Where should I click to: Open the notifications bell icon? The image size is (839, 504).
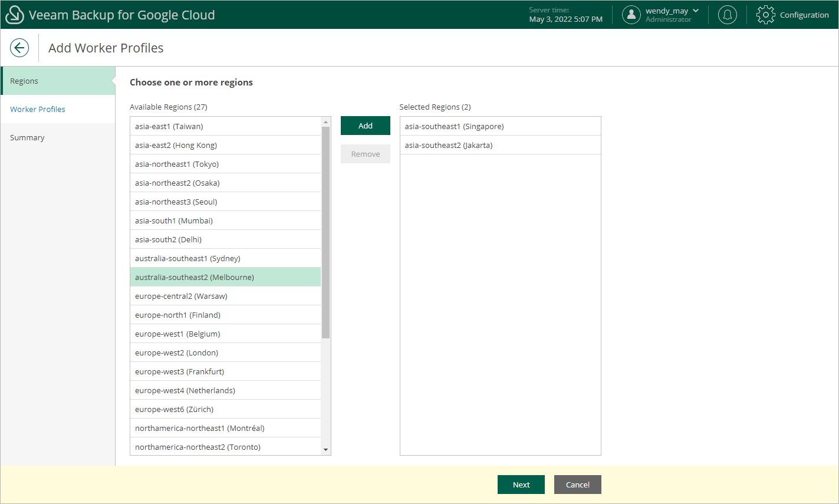point(728,15)
